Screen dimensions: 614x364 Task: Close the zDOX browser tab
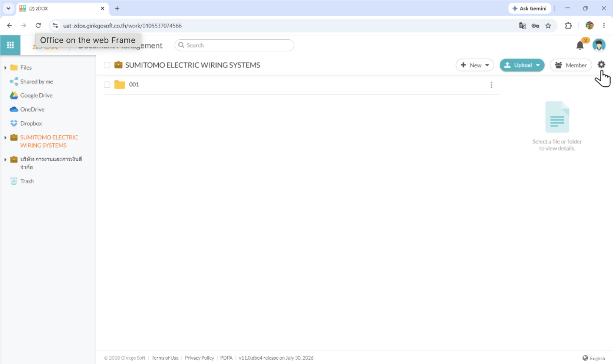tap(103, 9)
